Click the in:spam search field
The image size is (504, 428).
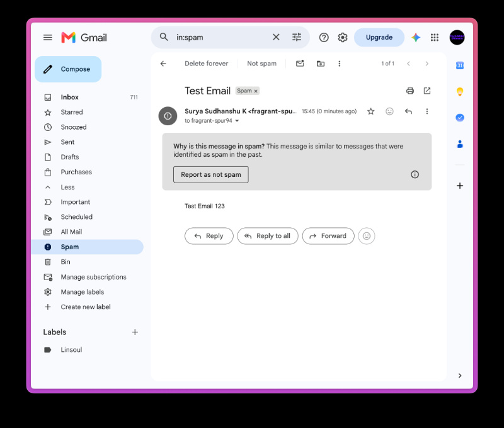click(222, 37)
